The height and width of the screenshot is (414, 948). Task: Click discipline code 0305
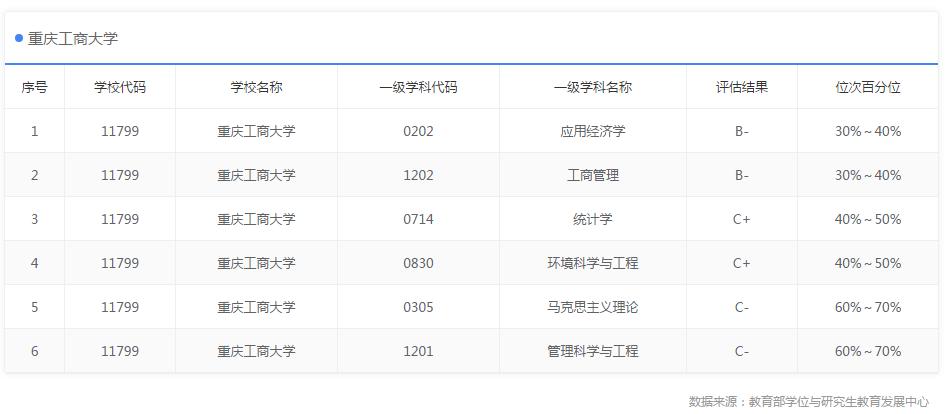418,307
